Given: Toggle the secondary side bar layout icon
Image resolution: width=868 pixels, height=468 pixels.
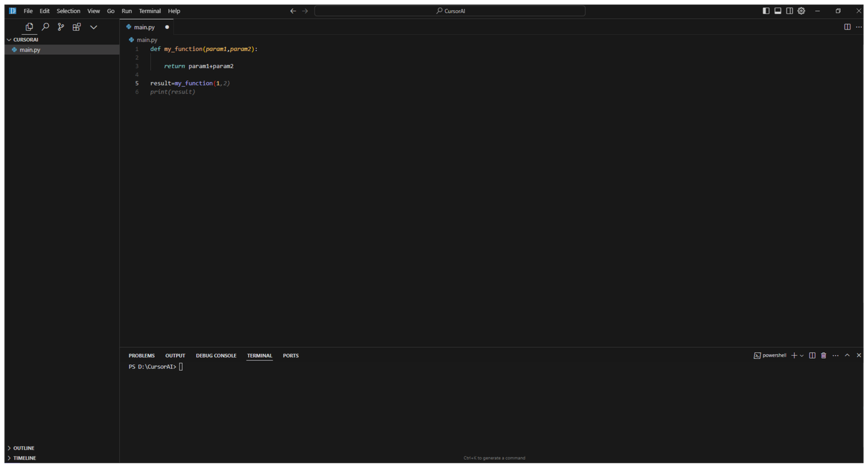Looking at the screenshot, I should point(790,11).
